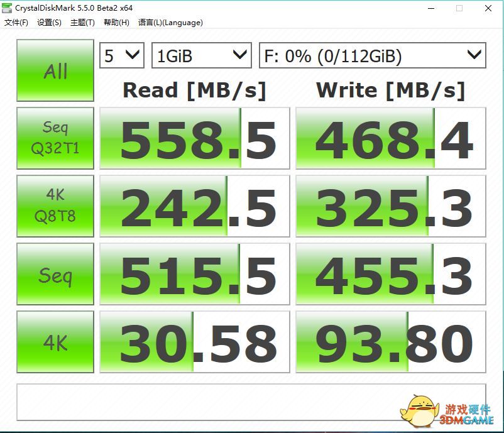Click the Seq write result 455.3
The width and height of the screenshot is (504, 433).
point(391,274)
